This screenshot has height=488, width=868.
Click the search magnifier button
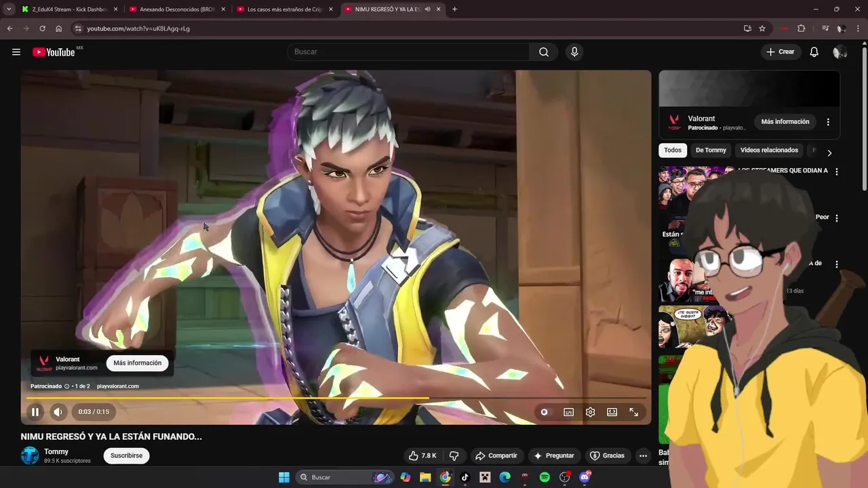pos(544,52)
